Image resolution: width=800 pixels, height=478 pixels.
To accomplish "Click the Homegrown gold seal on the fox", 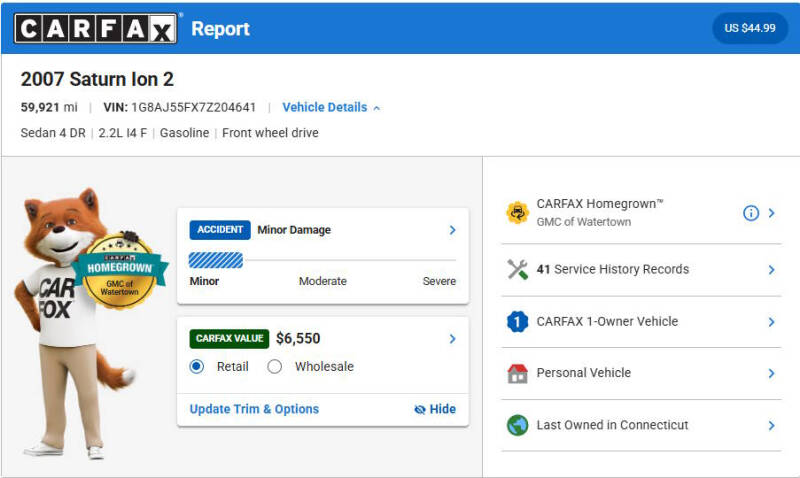I will point(119,271).
